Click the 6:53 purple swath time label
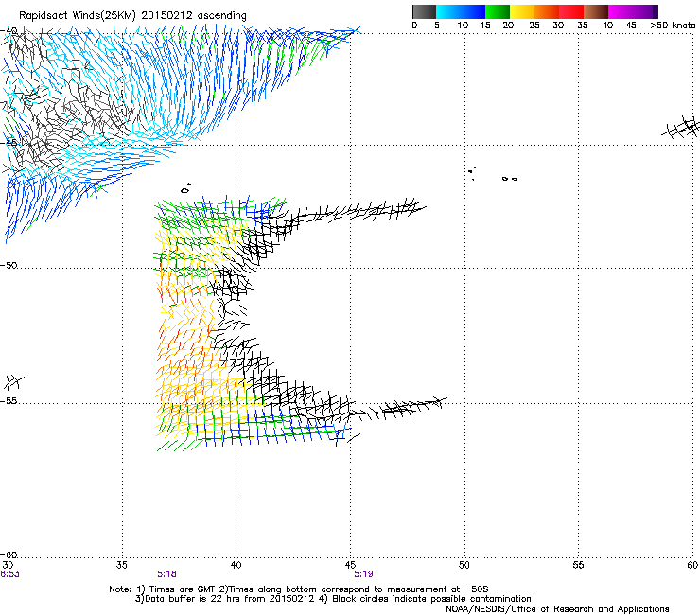This screenshot has width=700, height=615. point(9,574)
